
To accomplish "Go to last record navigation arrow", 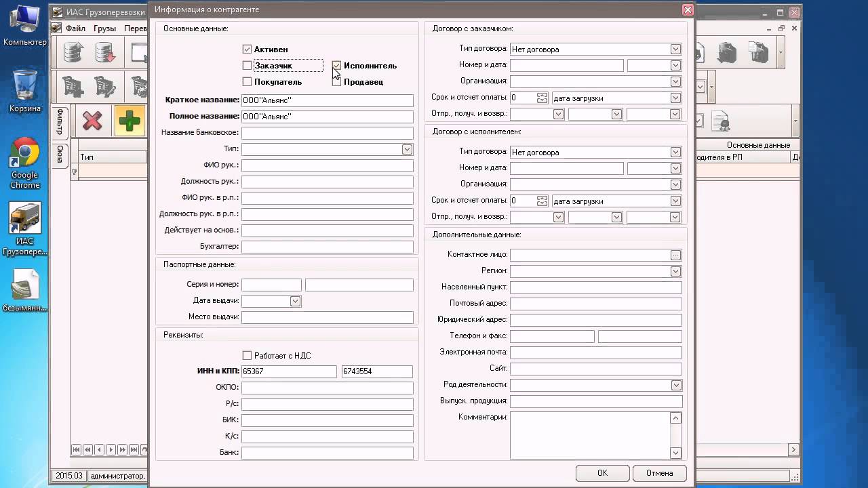I will click(134, 449).
